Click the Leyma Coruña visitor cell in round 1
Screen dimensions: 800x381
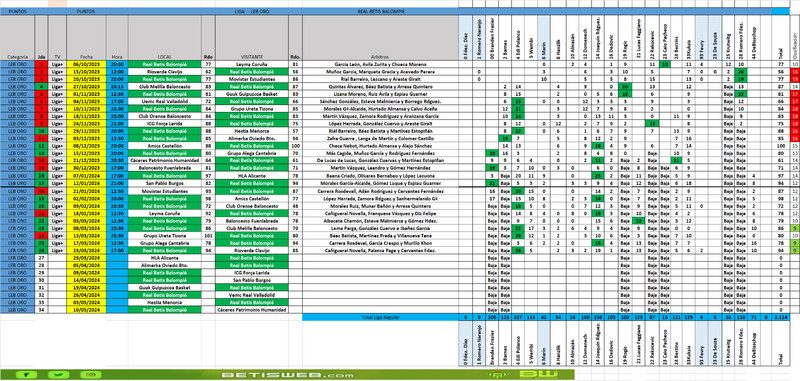coord(252,64)
